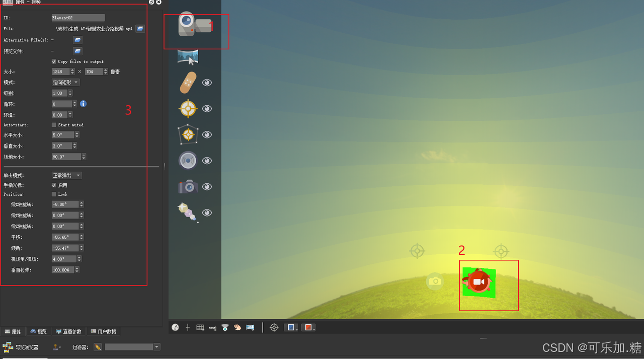
Task: Browse for Alternative File(s)
Action: tap(78, 40)
